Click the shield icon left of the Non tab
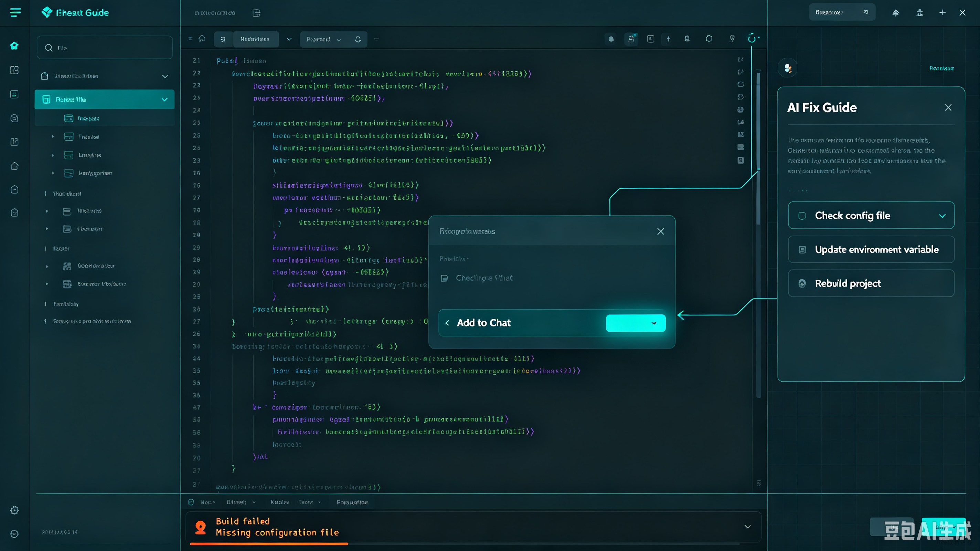 [191, 502]
